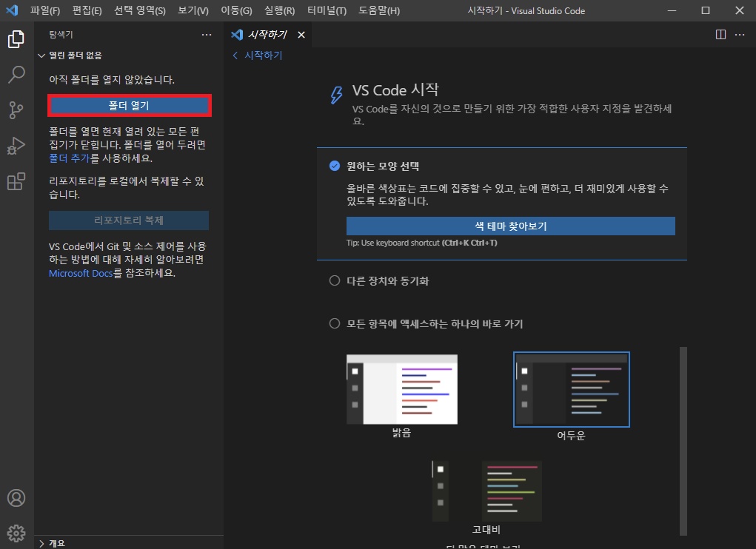Viewport: 756px width, 549px height.
Task: Open the Extensions view icon
Action: (x=16, y=181)
